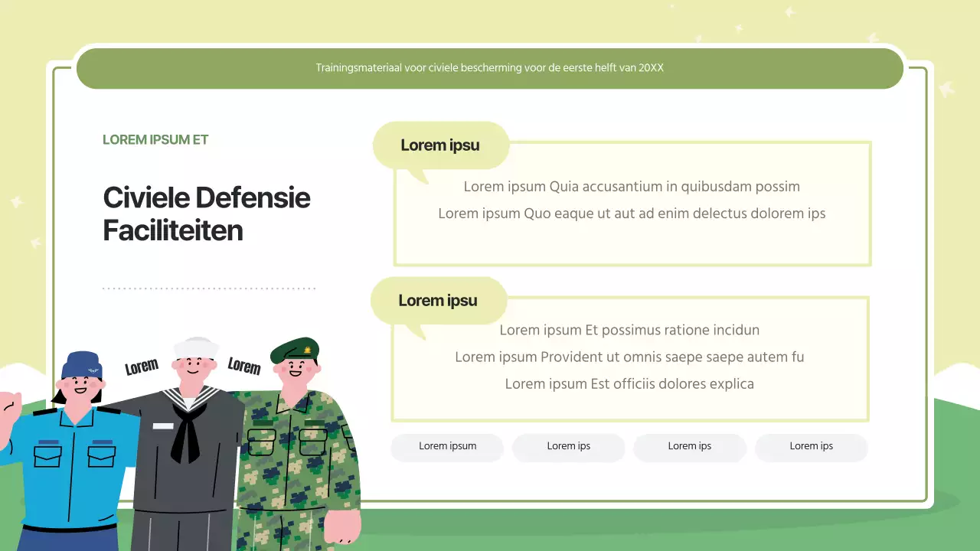
Task: Select the tilted 'Lorem' label above the sailor
Action: pyautogui.click(x=141, y=366)
